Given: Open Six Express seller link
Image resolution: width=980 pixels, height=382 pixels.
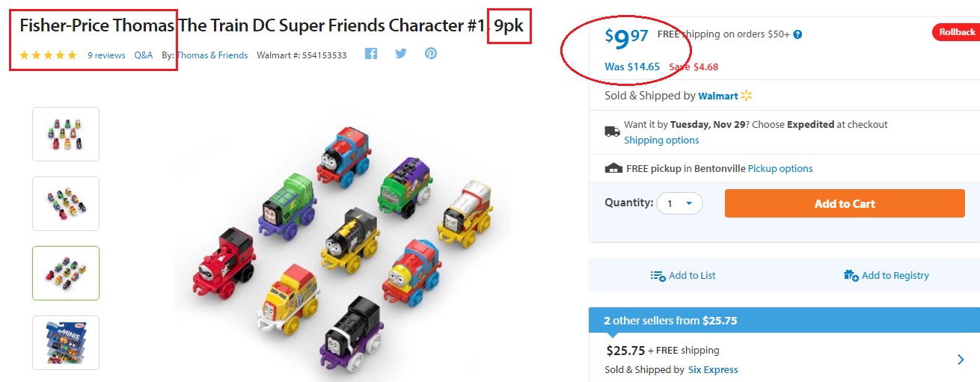Looking at the screenshot, I should (x=712, y=370).
